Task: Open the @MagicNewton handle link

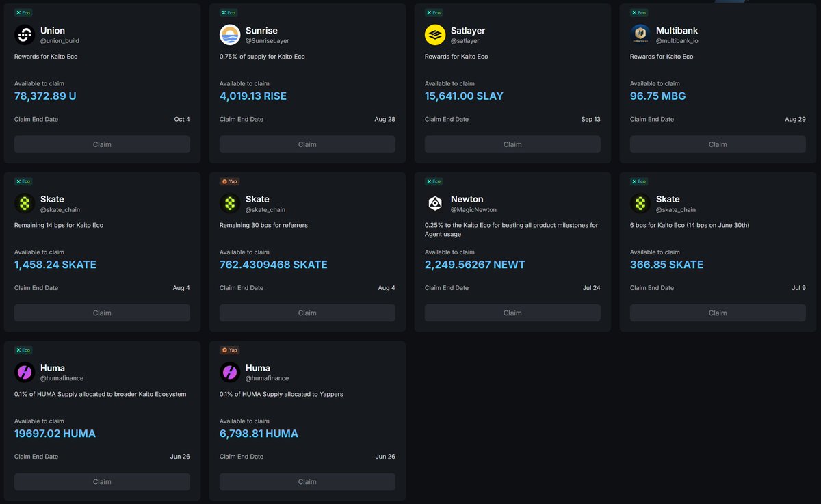Action: click(473, 210)
